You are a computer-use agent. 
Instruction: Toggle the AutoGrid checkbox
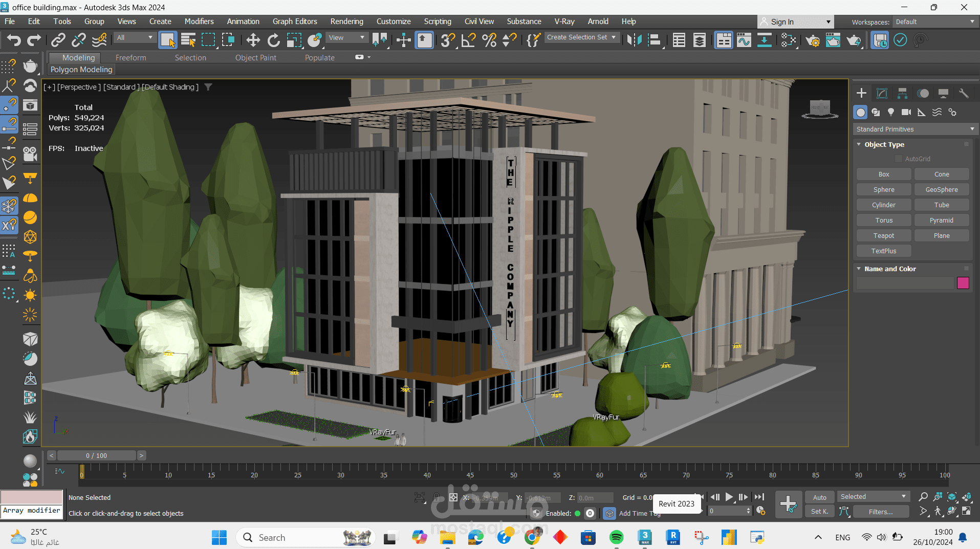[899, 159]
